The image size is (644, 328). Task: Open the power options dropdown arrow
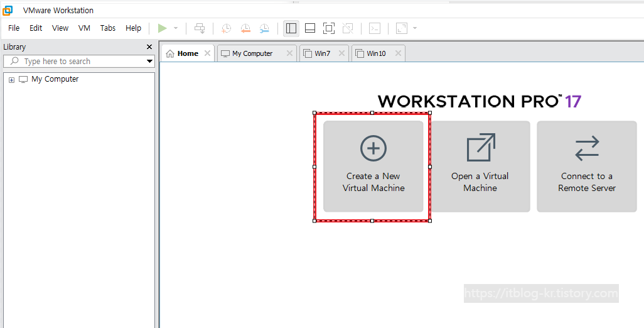click(x=176, y=28)
